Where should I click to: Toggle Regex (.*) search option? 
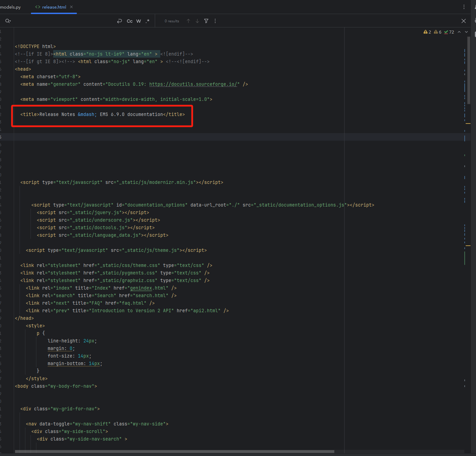148,21
